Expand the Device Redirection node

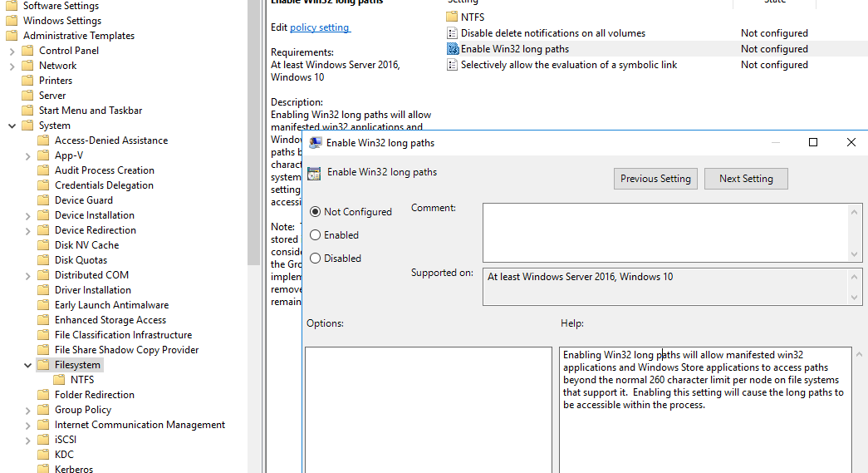coord(27,230)
